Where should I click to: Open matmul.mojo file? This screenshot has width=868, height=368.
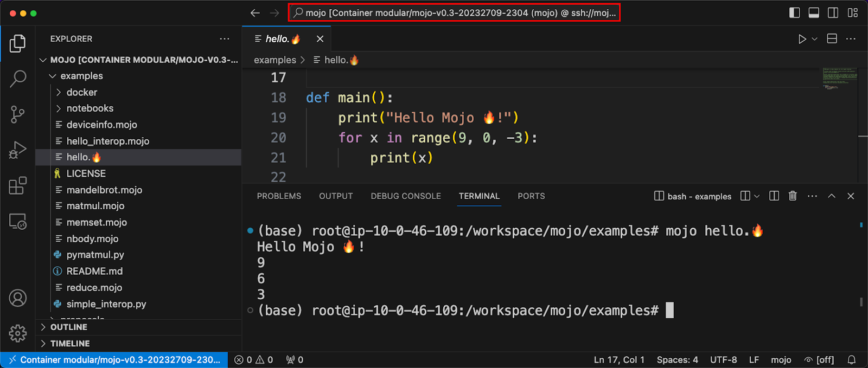pyautogui.click(x=138, y=206)
